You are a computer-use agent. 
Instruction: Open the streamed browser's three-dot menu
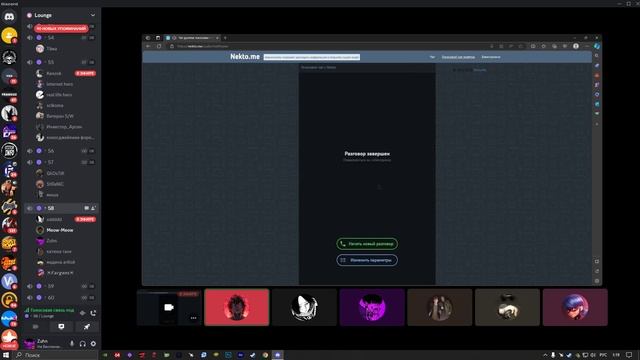(587, 46)
